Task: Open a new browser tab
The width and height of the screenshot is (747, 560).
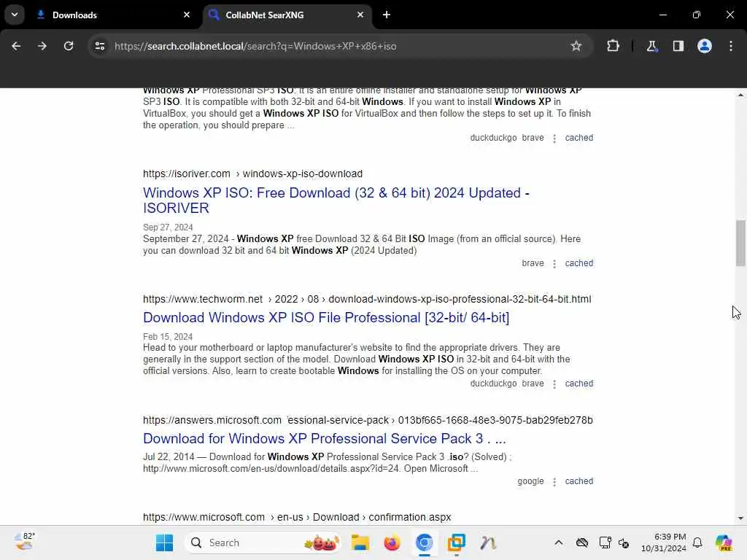Action: (387, 15)
